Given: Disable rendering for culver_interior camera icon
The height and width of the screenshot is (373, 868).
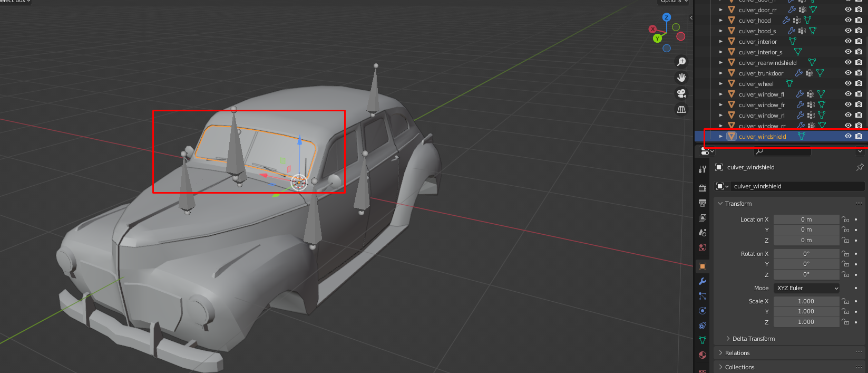Looking at the screenshot, I should coord(859,41).
